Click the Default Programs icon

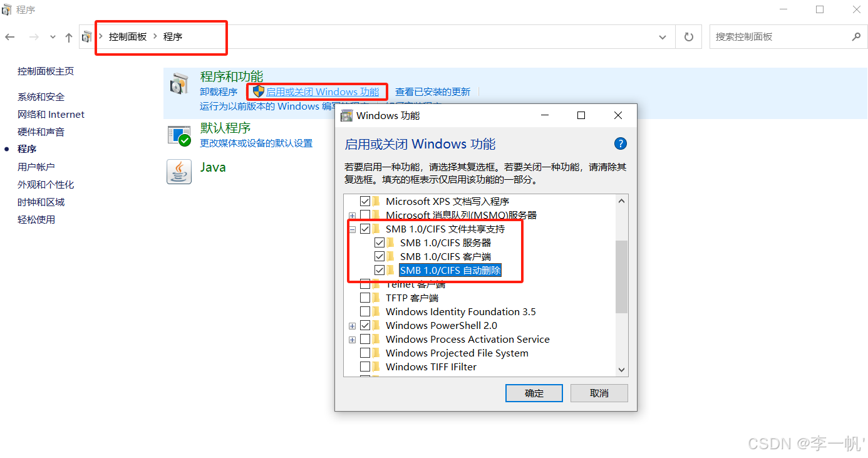[179, 135]
